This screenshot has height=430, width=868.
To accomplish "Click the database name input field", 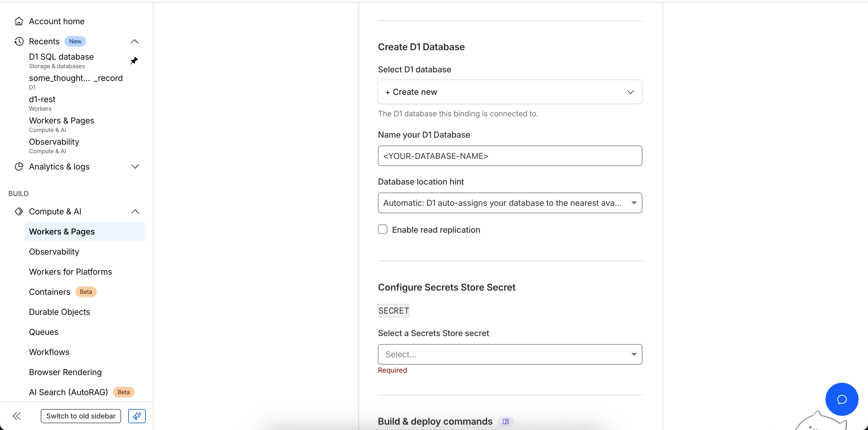I will point(510,156).
